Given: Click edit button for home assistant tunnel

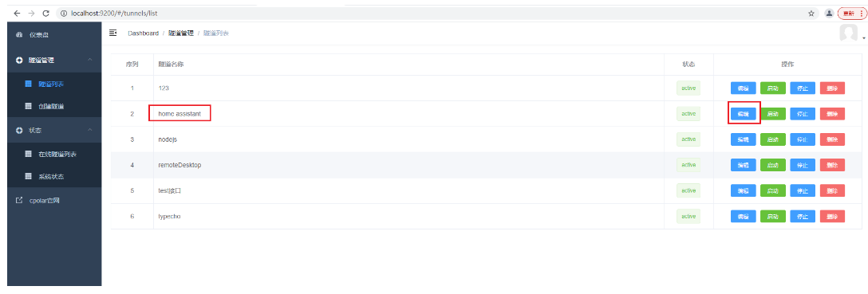Looking at the screenshot, I should pyautogui.click(x=743, y=114).
